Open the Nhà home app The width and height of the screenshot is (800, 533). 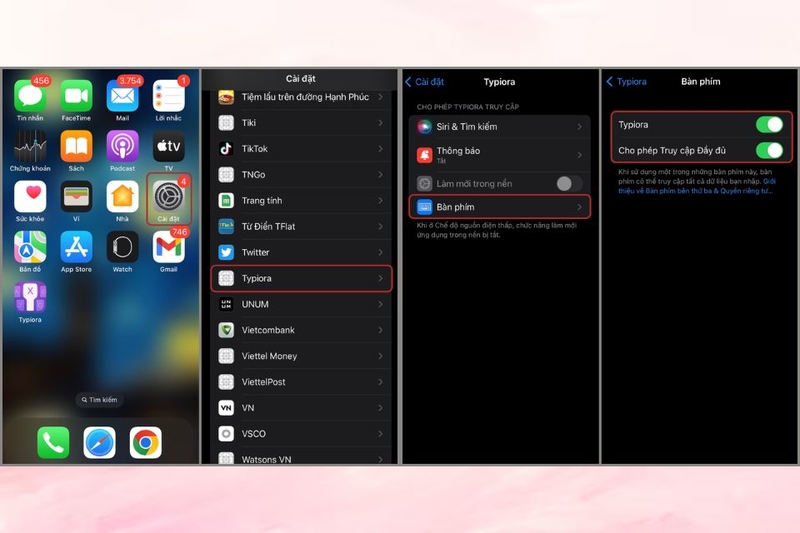coord(122,196)
